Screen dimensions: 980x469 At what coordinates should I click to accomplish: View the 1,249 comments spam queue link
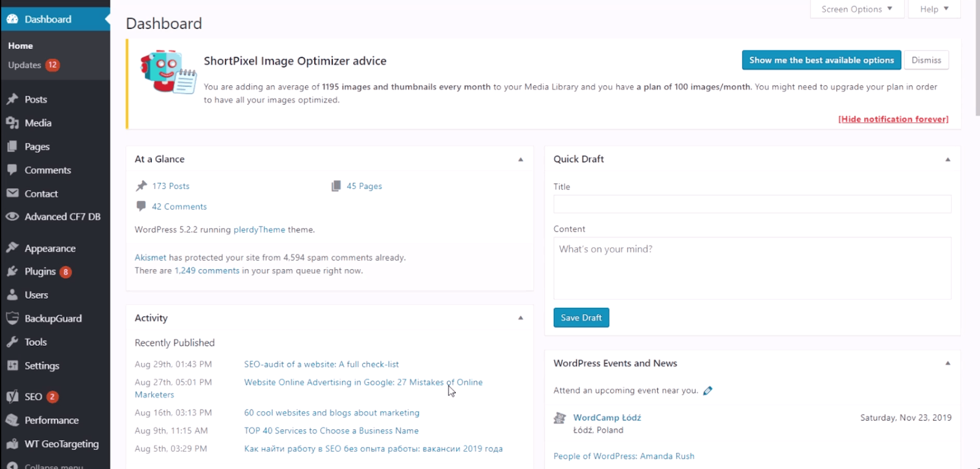click(207, 270)
